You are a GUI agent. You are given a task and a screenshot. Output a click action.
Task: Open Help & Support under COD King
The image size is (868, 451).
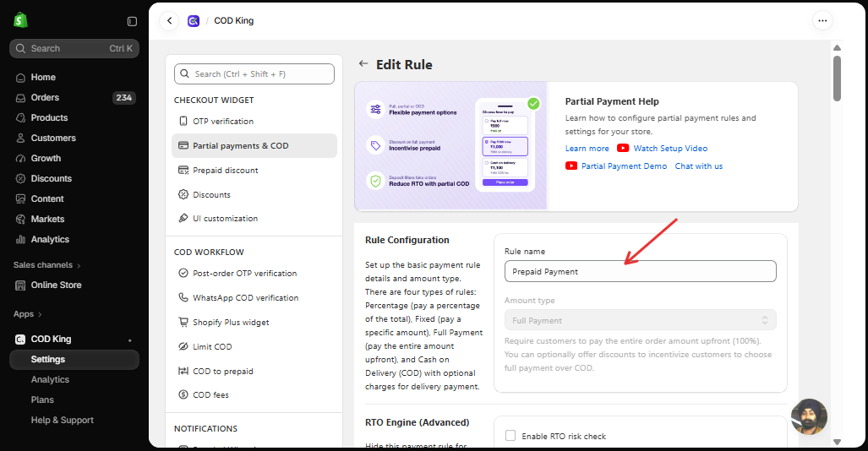coord(74,421)
